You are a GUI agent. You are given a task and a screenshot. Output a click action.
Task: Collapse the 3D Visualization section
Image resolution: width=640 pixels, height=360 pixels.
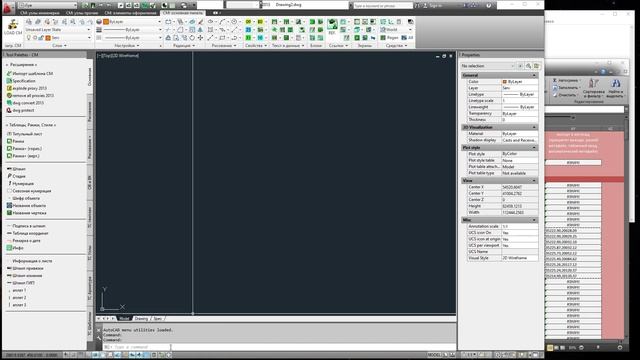[534, 127]
